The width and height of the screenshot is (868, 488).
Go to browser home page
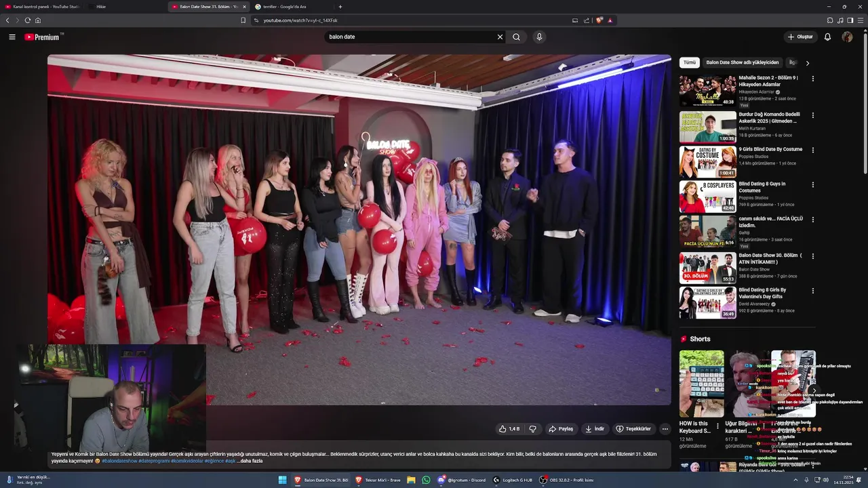tap(38, 20)
